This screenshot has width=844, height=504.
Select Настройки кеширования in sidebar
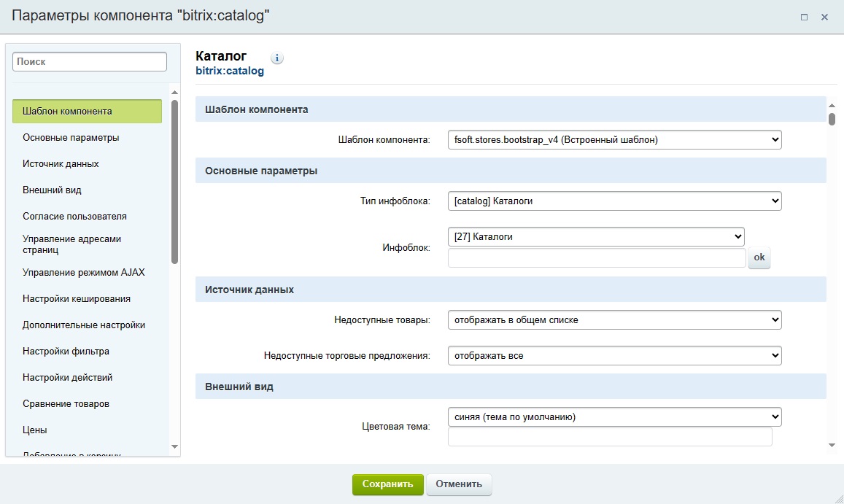coord(77,299)
